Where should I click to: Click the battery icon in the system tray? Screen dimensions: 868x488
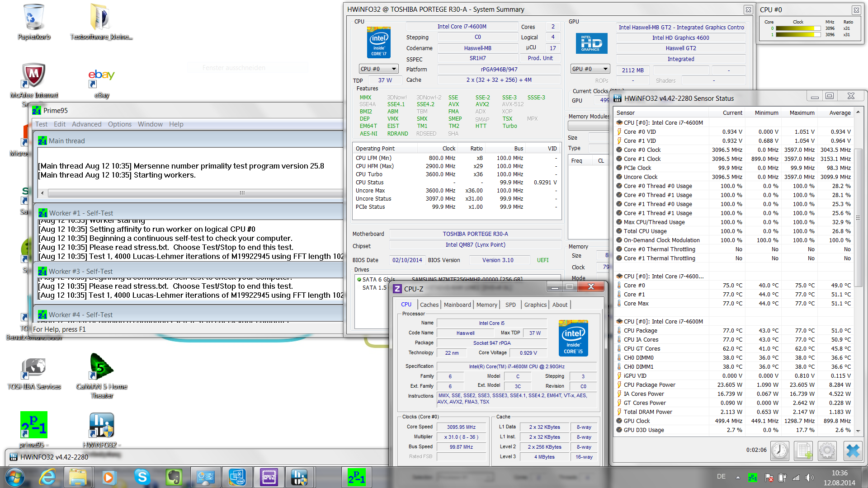coord(782,478)
